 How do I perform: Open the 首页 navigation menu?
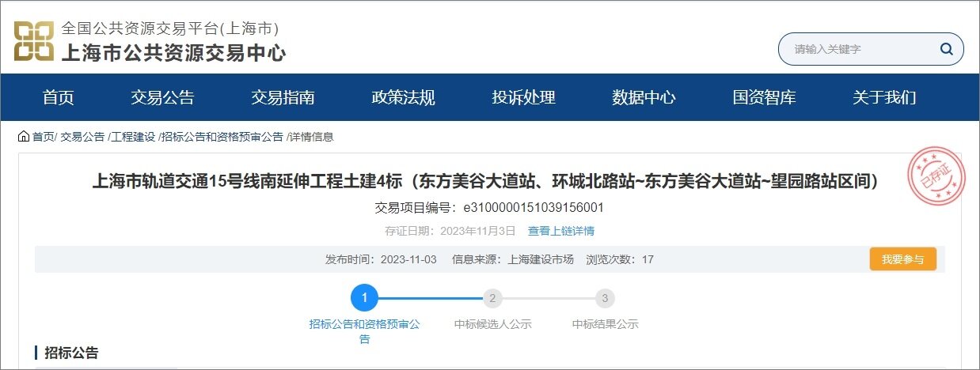[59, 98]
